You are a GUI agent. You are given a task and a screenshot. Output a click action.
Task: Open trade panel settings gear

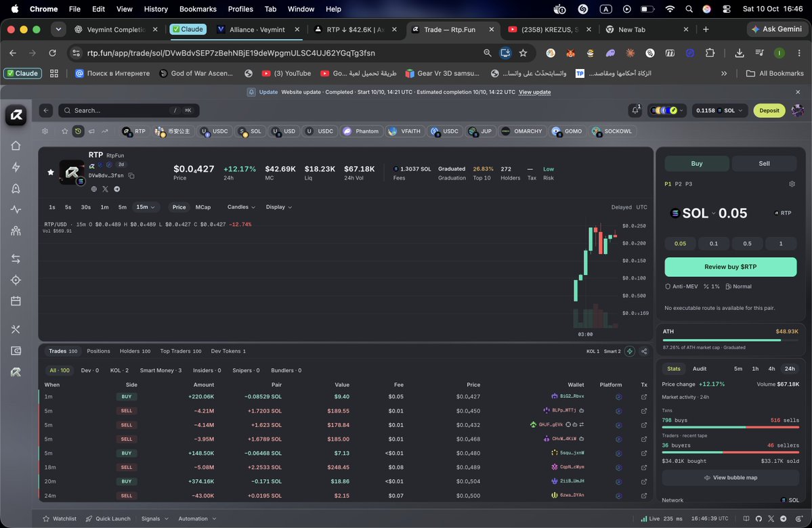tap(792, 183)
